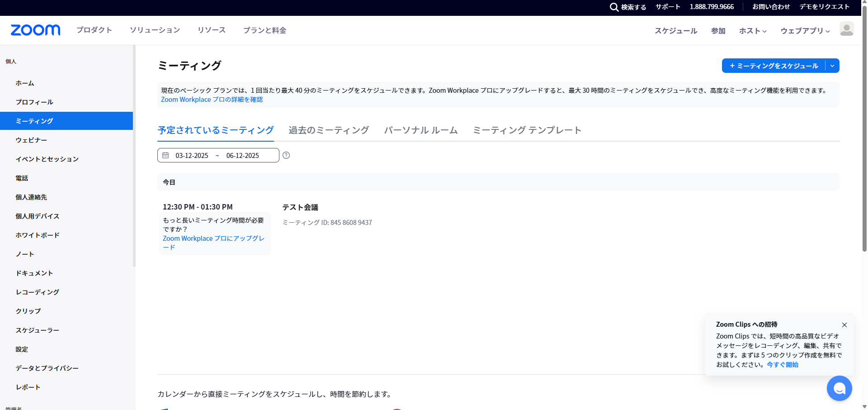Expand the ホスト dropdown menu
Image resolution: width=868 pixels, height=410 pixels.
(x=753, y=31)
